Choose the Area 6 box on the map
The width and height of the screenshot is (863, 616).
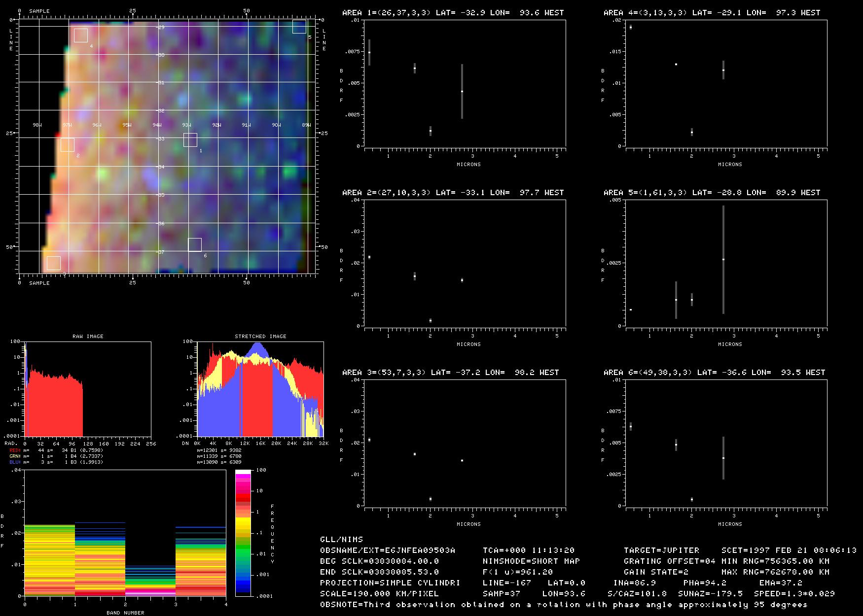coord(195,245)
